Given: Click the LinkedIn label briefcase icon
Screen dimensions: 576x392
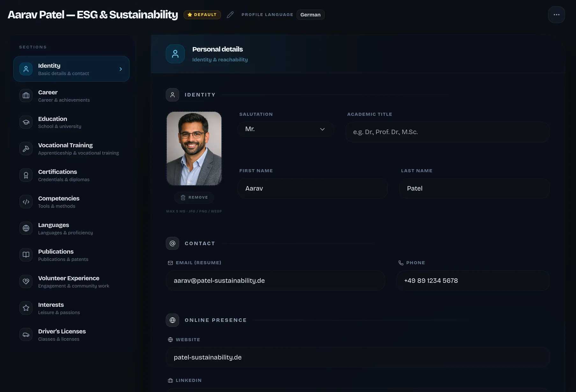Looking at the screenshot, I should (x=170, y=381).
